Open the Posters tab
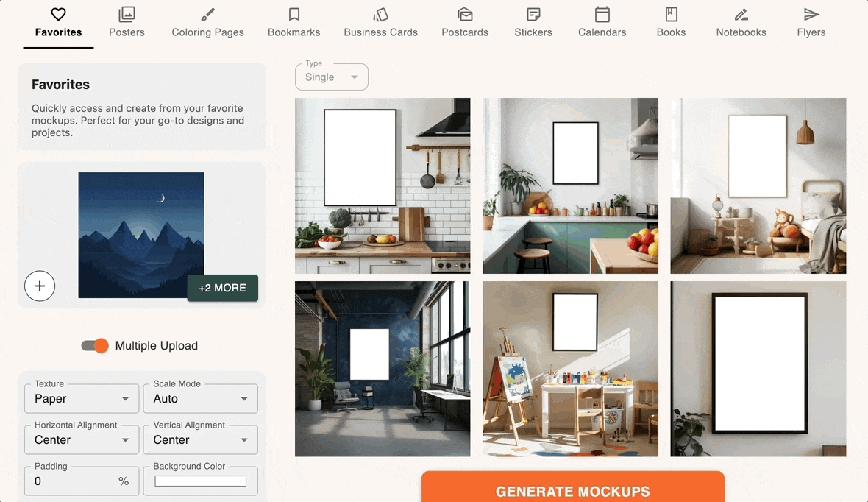 [x=127, y=24]
